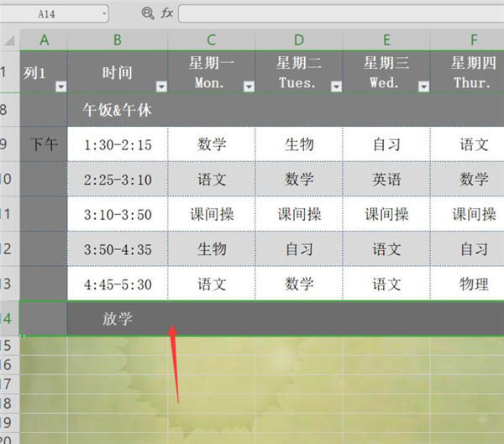The image size is (504, 444).
Task: Click 自习 in the 3:50-4:35 Tuesday cell
Action: click(299, 249)
